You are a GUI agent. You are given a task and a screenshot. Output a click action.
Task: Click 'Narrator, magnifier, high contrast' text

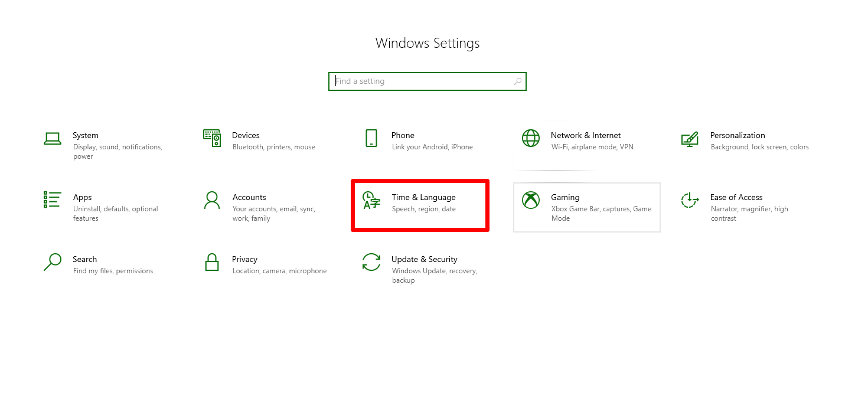coord(749,214)
